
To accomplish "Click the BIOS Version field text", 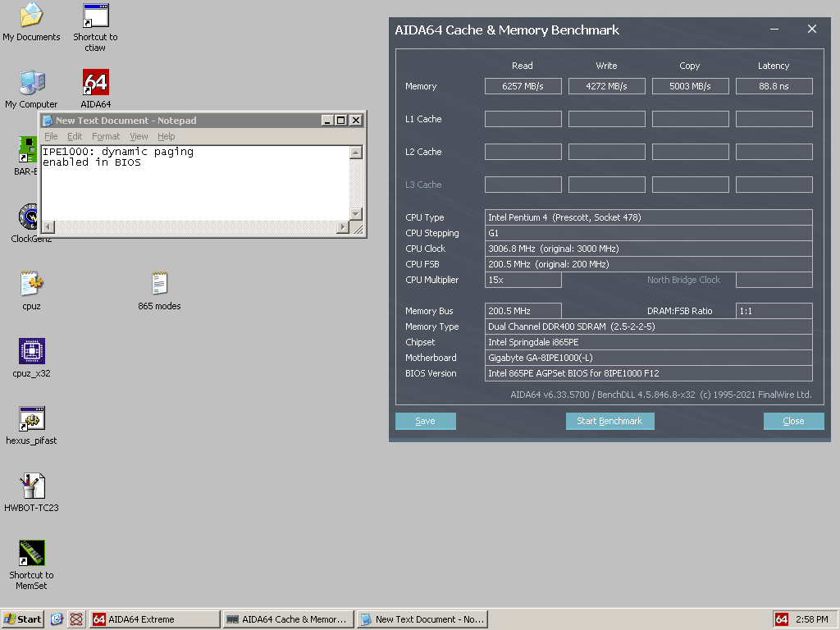I will tap(648, 373).
